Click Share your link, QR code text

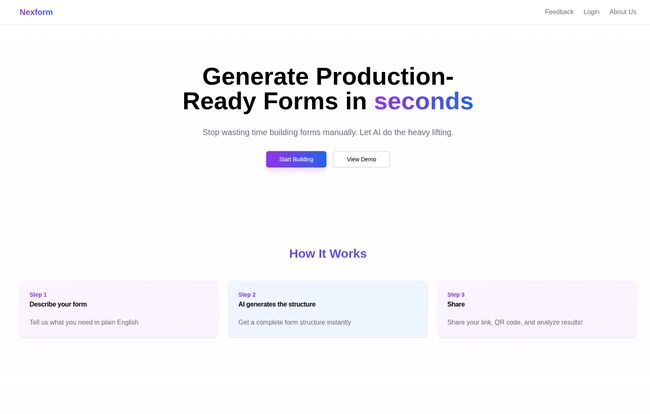pos(515,322)
